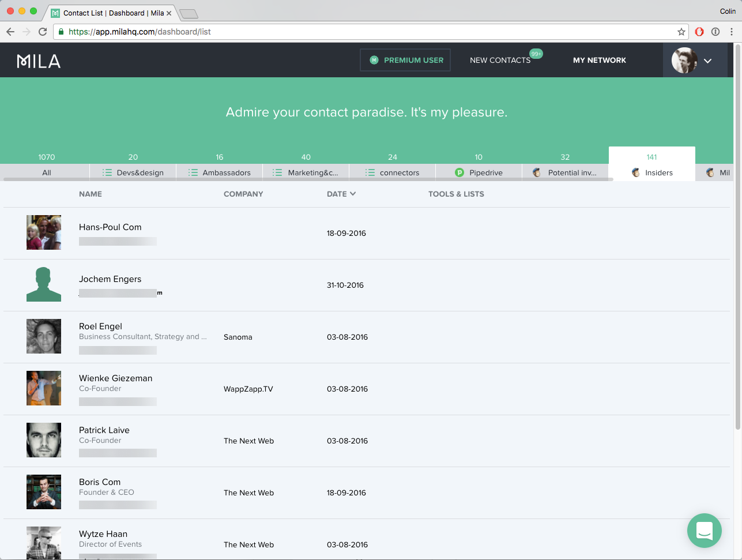This screenshot has height=560, width=742.
Task: Open Hans-Poul Com's photo
Action: [x=44, y=232]
